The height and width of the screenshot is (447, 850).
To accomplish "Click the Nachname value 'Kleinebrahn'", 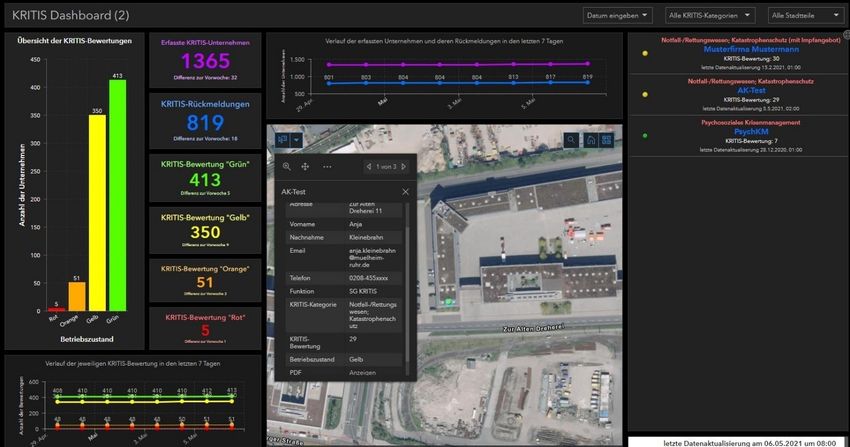I will tap(366, 237).
